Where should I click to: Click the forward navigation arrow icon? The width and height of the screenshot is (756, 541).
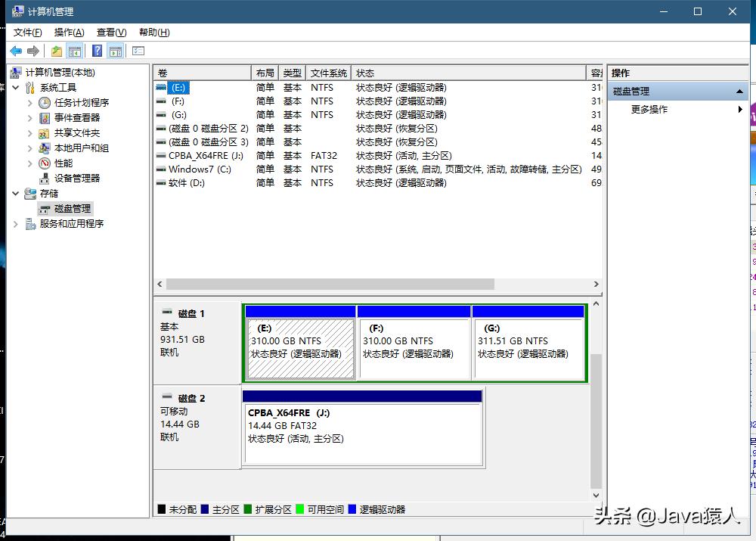(x=33, y=50)
